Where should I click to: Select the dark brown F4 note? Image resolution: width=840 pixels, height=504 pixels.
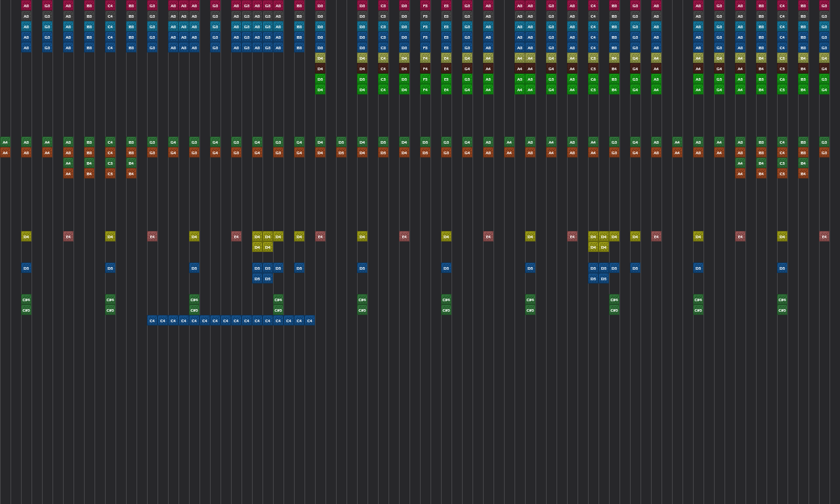(x=425, y=68)
